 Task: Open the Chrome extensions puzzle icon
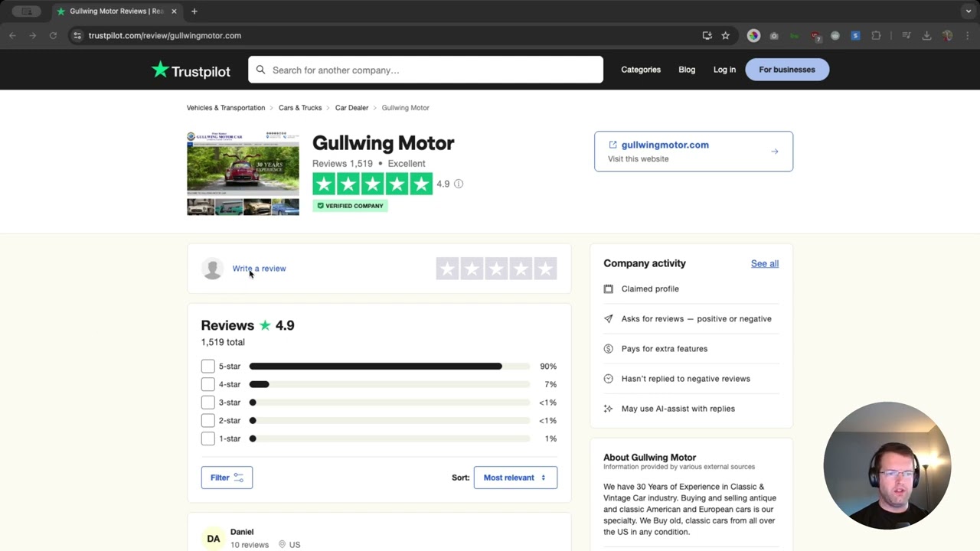(876, 35)
